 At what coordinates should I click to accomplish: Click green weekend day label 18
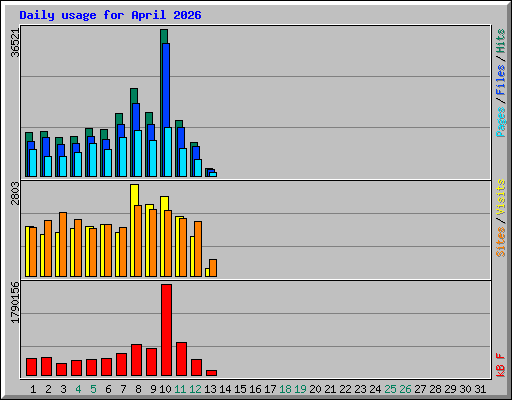[285, 389]
